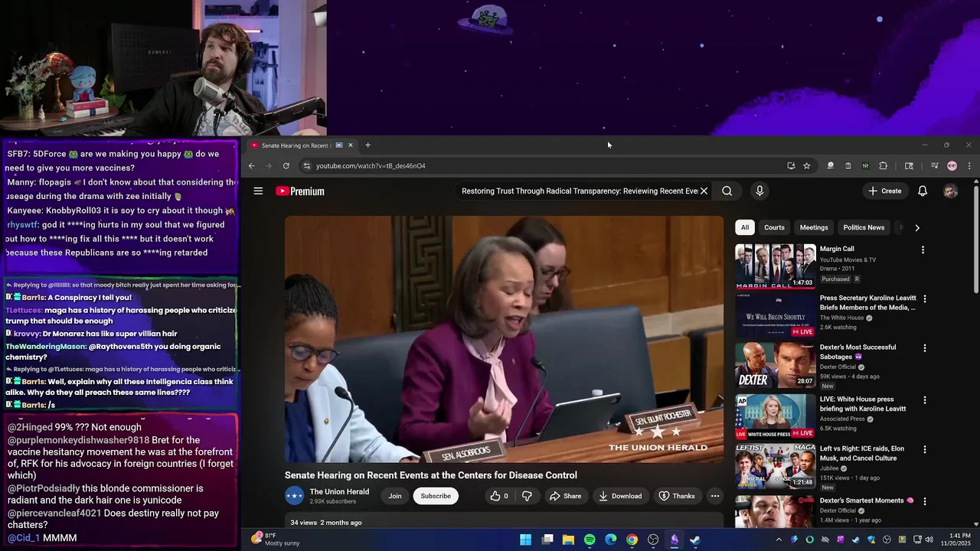Open the browser extensions puzzle icon
Viewport: 980px width, 551px height.
pyautogui.click(x=883, y=166)
